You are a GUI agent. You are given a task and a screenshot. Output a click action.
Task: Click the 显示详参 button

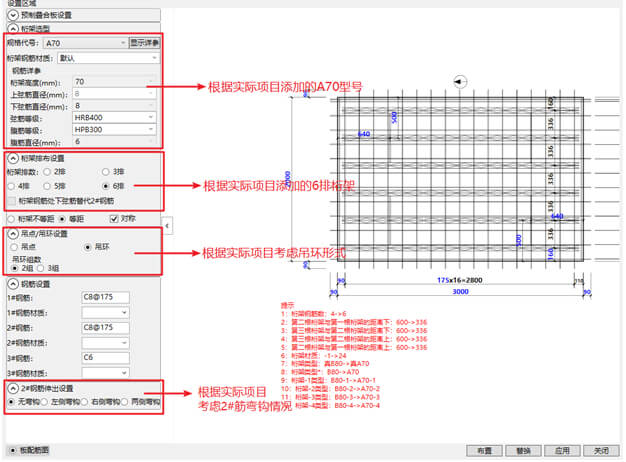point(145,43)
